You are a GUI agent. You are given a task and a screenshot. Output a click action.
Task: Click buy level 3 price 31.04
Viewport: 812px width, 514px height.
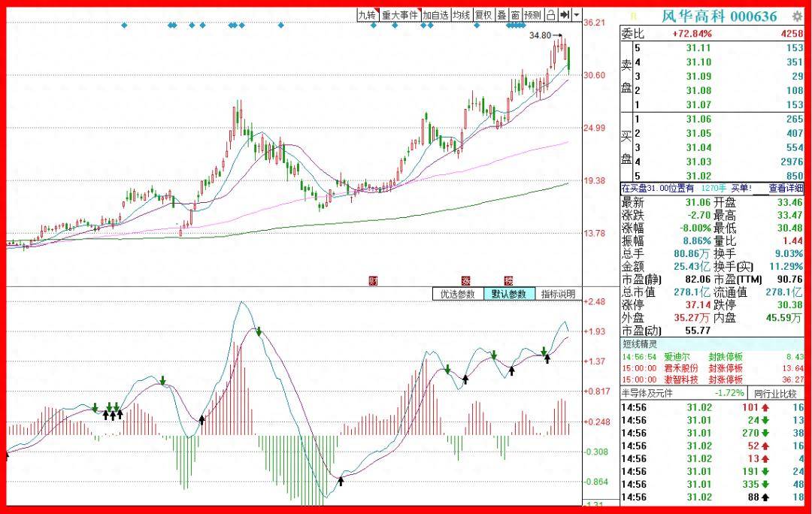coord(698,147)
